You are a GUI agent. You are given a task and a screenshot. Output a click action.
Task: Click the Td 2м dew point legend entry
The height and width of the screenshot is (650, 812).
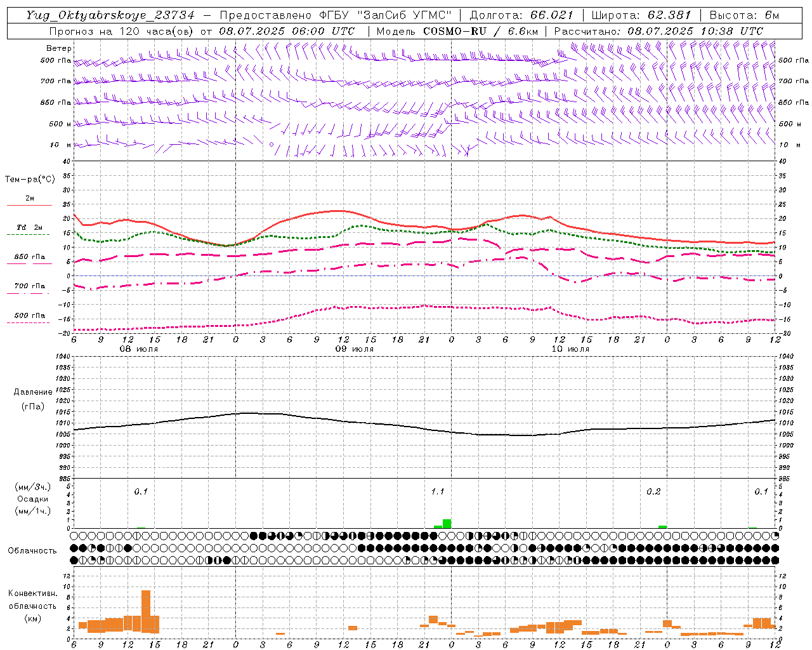pyautogui.click(x=29, y=227)
